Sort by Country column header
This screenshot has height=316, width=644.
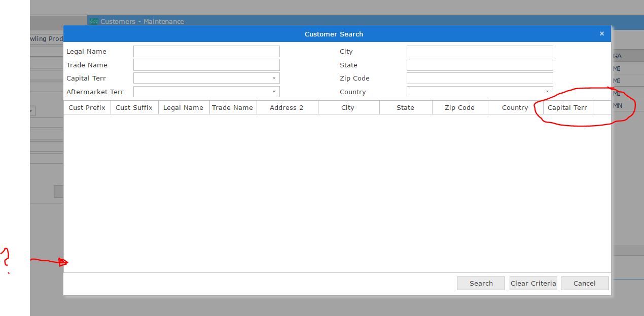click(515, 107)
